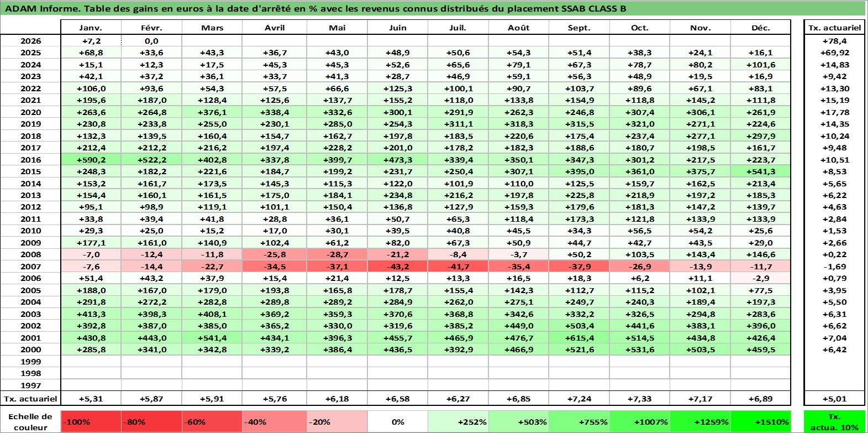The image size is (868, 433).
Task: Select the 'Févr.' column header
Action: (x=151, y=28)
